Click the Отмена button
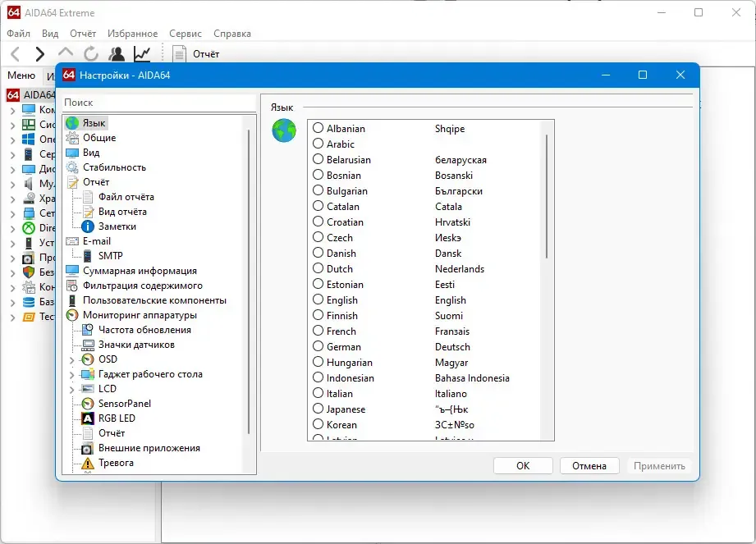Image resolution: width=756 pixels, height=544 pixels. tap(589, 466)
